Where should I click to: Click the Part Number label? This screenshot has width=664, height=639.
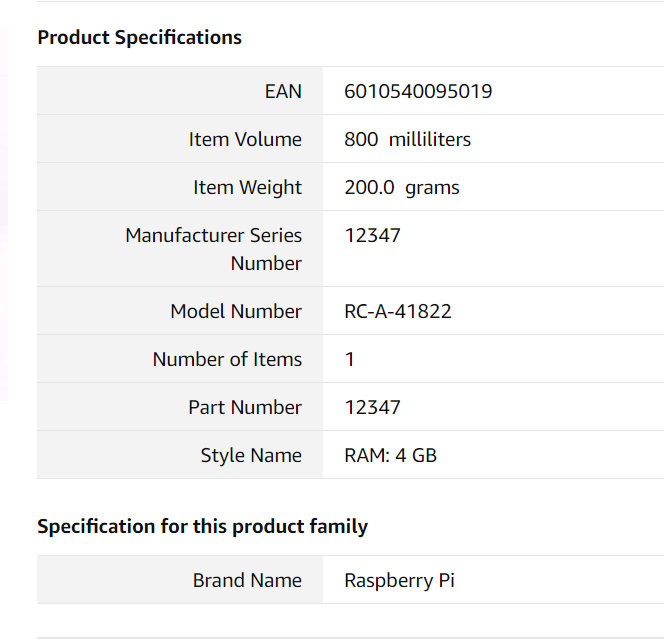(245, 407)
